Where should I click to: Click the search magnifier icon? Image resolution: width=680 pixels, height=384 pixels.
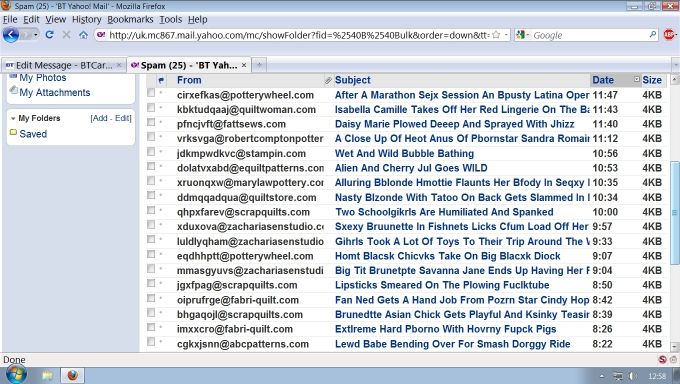(653, 35)
